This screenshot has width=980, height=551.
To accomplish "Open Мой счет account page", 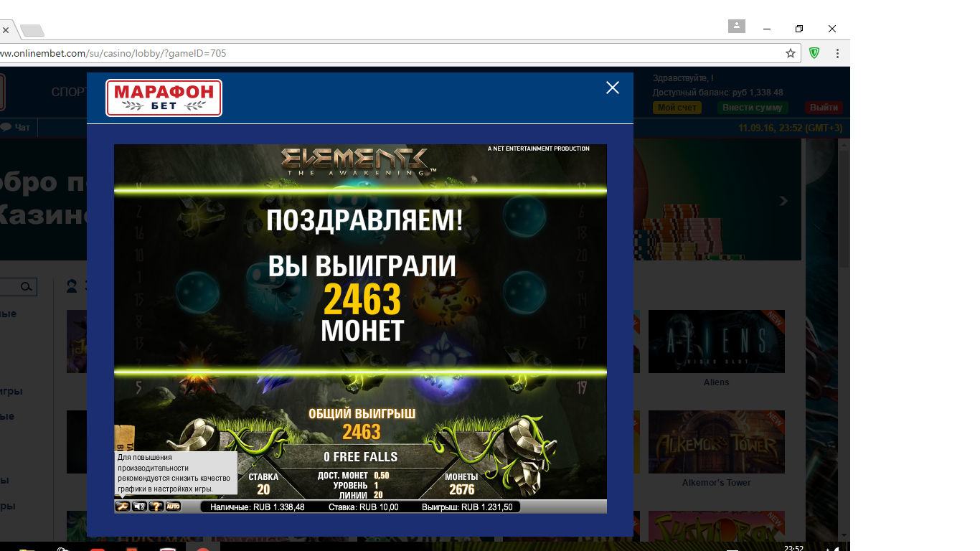I will pyautogui.click(x=677, y=107).
